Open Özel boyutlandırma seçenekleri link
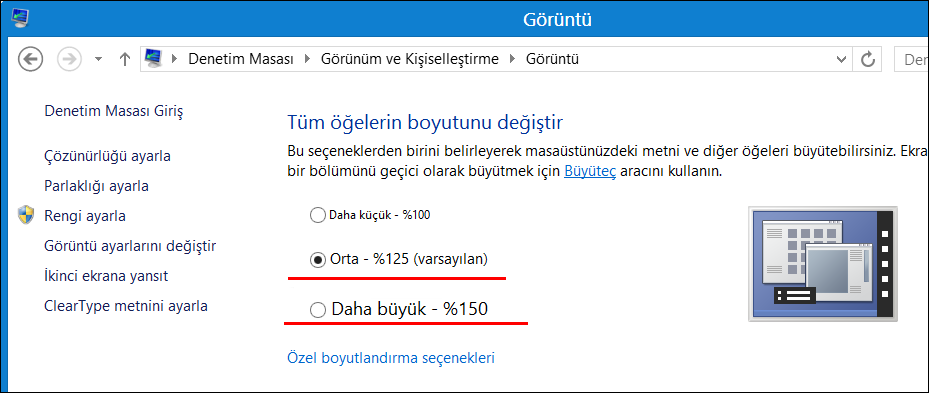The image size is (929, 393). (391, 358)
